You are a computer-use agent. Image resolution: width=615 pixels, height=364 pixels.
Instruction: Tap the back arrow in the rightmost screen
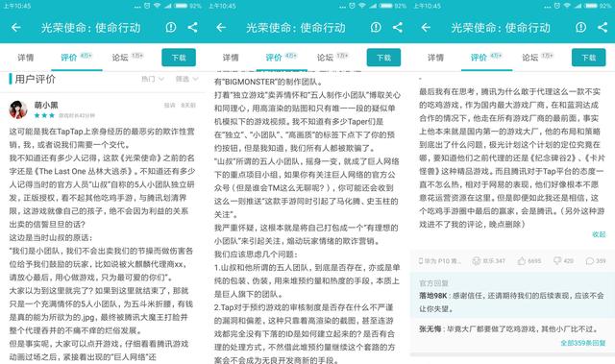426,28
